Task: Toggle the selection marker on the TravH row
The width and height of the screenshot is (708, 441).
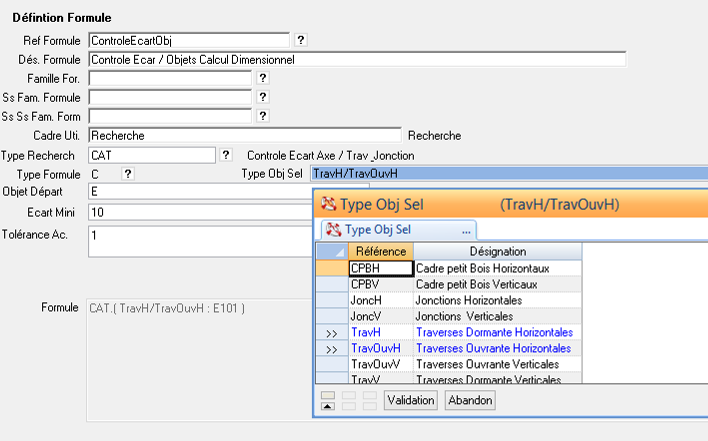Action: tap(331, 332)
